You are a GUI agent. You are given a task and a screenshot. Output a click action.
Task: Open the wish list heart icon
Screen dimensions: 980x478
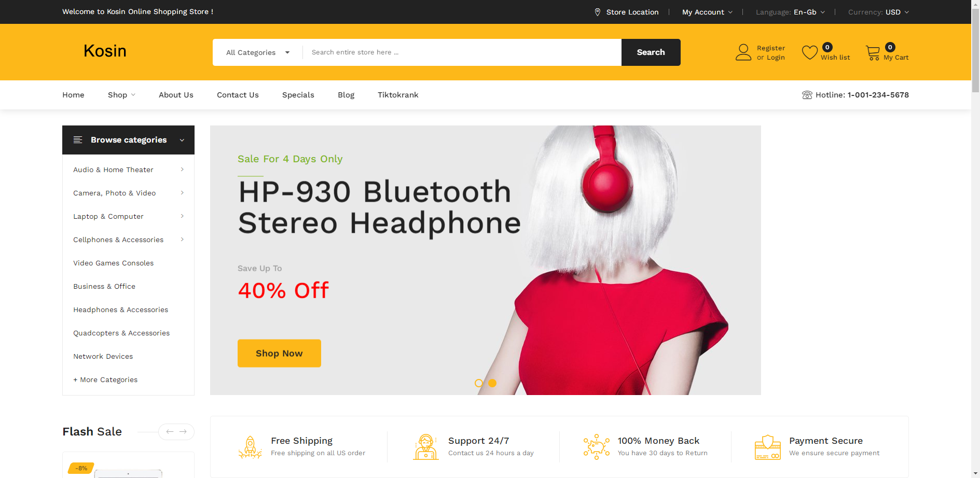coord(809,52)
